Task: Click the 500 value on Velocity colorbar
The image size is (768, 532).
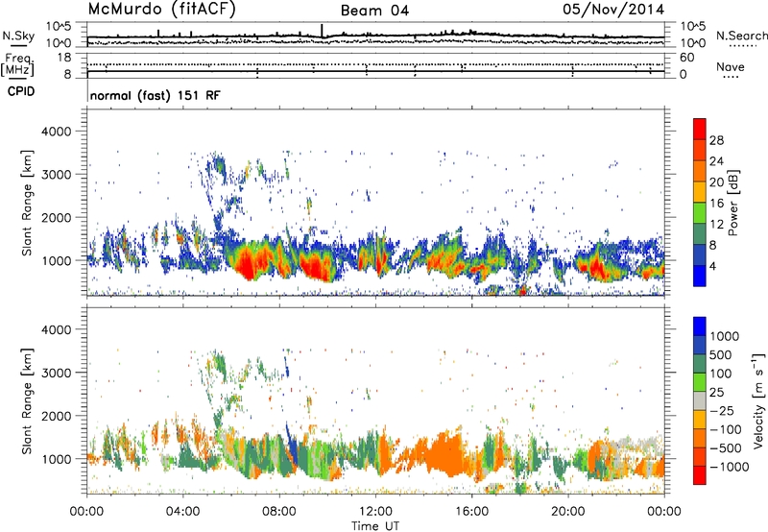Action: [721, 354]
